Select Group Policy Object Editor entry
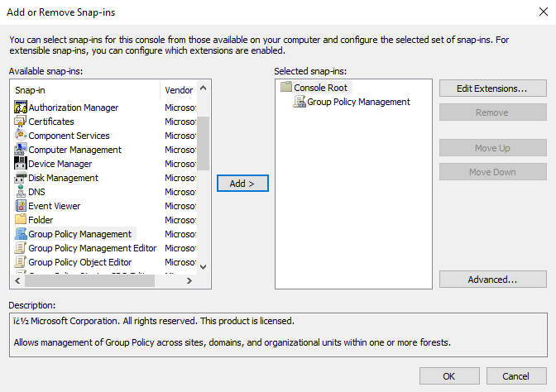 [x=79, y=262]
